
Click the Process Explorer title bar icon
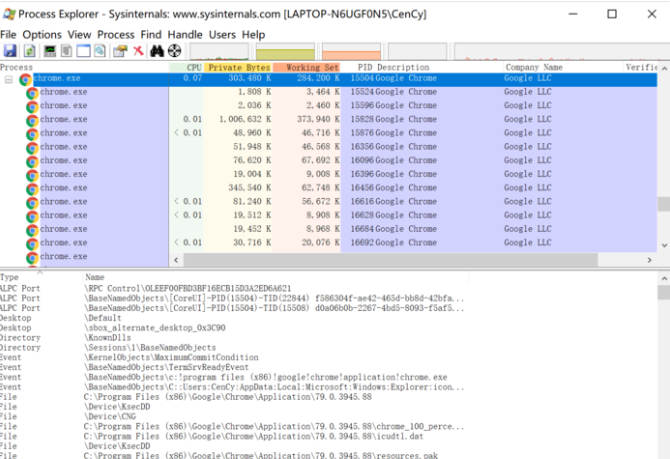(9, 14)
